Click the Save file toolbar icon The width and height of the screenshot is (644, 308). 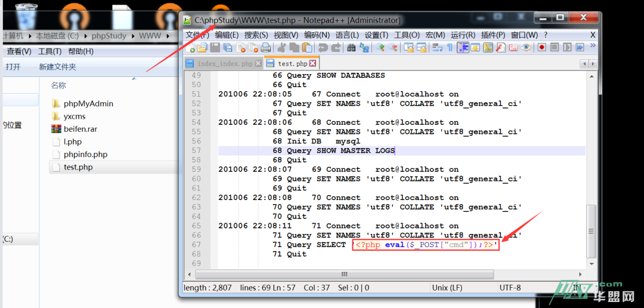pyautogui.click(x=215, y=48)
